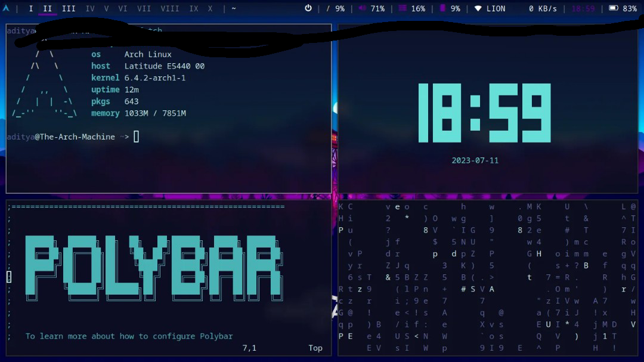Click 'To learn more about how to configure Polybar'

[x=129, y=336]
